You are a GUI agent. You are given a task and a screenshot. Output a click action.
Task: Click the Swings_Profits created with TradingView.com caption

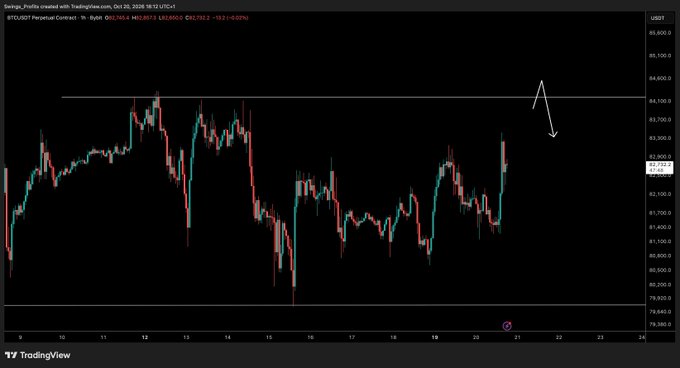click(89, 7)
